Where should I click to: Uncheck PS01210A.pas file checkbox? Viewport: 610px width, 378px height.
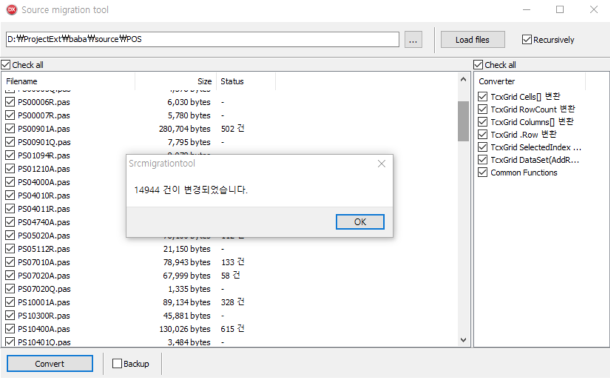(10, 168)
